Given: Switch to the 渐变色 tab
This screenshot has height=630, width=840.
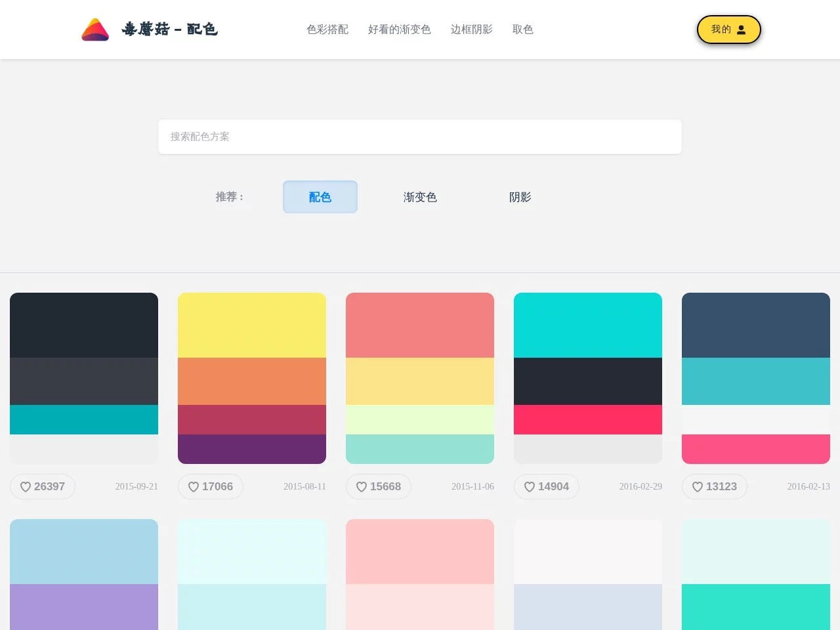Looking at the screenshot, I should tap(420, 197).
